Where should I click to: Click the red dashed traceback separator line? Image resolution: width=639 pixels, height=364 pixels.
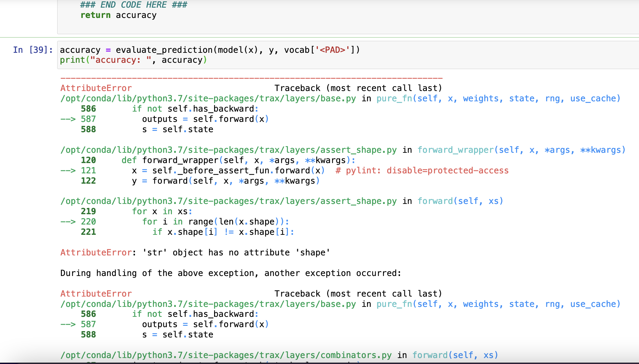click(251, 78)
